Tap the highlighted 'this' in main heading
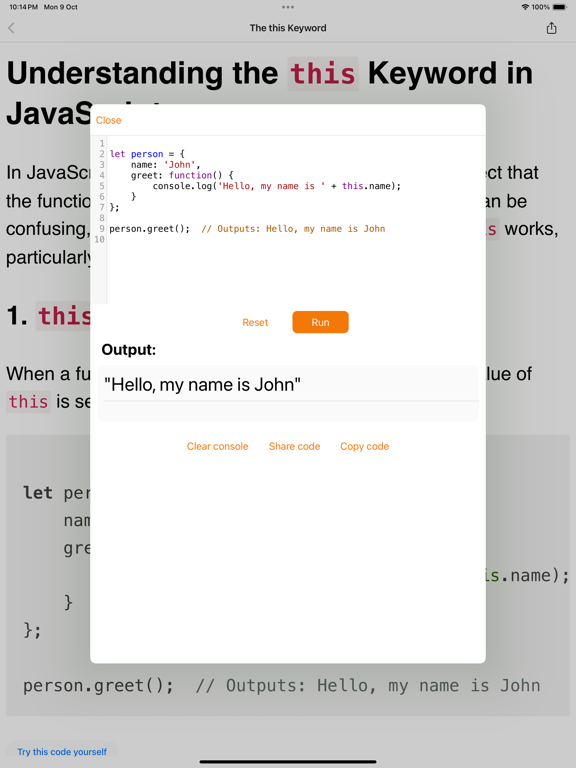 323,74
